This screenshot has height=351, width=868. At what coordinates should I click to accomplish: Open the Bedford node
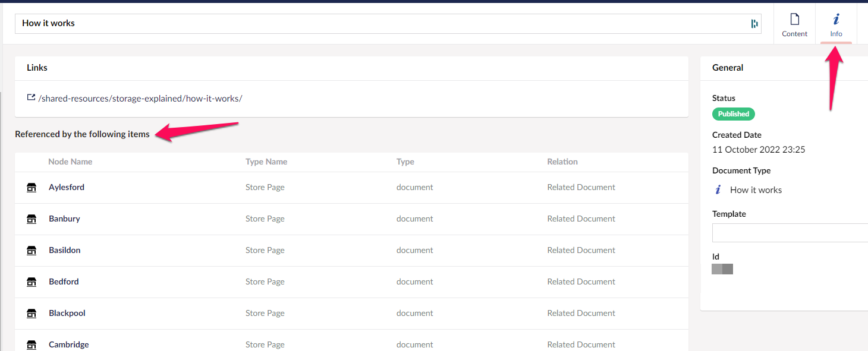click(x=64, y=282)
